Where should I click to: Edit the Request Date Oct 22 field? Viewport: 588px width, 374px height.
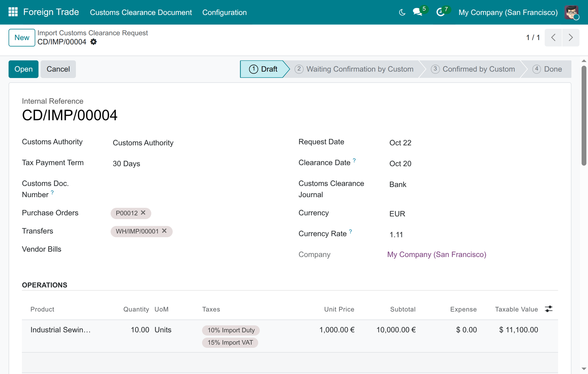click(x=473, y=143)
